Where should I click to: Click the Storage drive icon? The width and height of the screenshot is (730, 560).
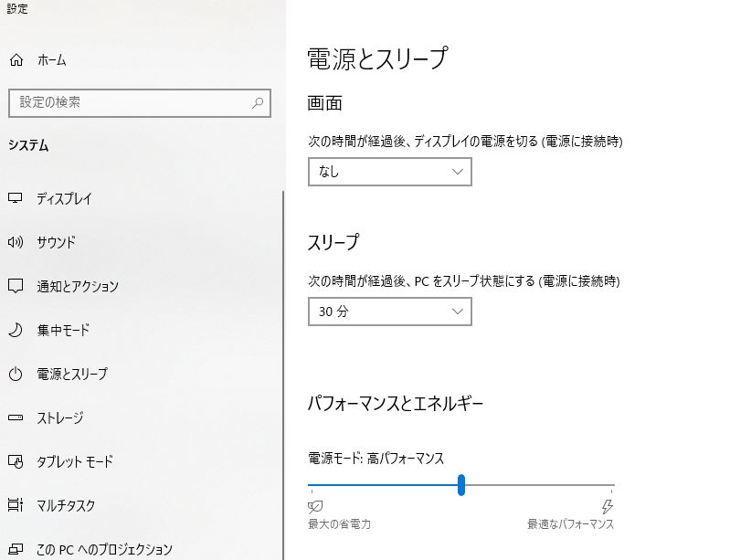coord(16,417)
